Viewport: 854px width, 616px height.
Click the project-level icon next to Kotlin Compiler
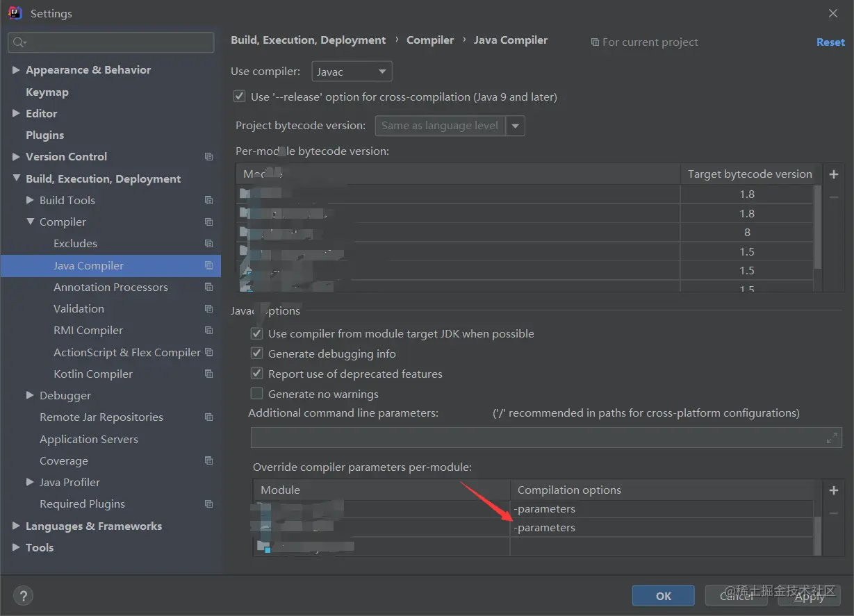pos(208,374)
